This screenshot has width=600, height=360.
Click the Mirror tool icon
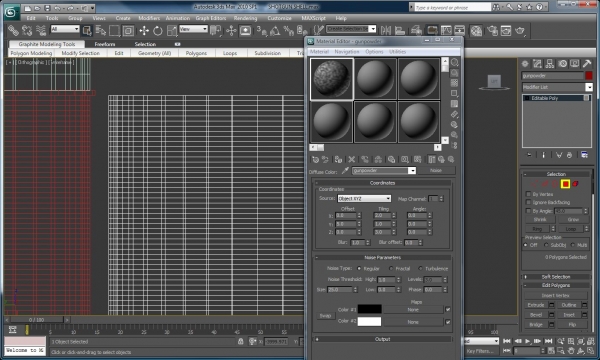pyautogui.click(x=386, y=31)
